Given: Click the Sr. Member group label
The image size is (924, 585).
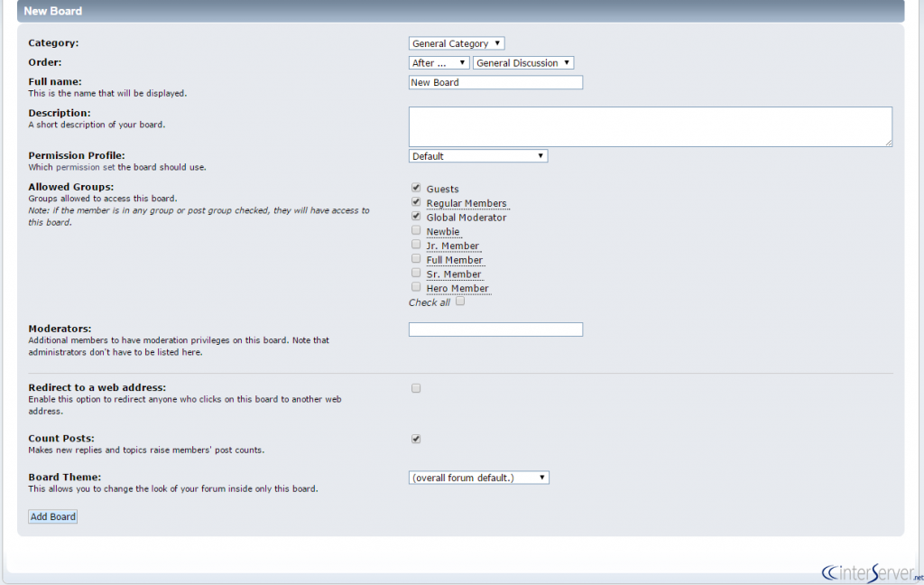Looking at the screenshot, I should pos(454,274).
